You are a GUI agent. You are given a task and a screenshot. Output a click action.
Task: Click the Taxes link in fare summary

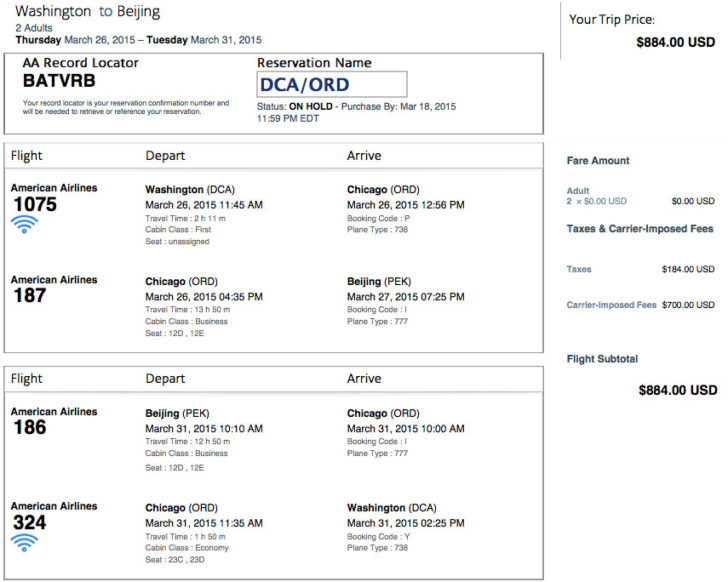tap(578, 269)
